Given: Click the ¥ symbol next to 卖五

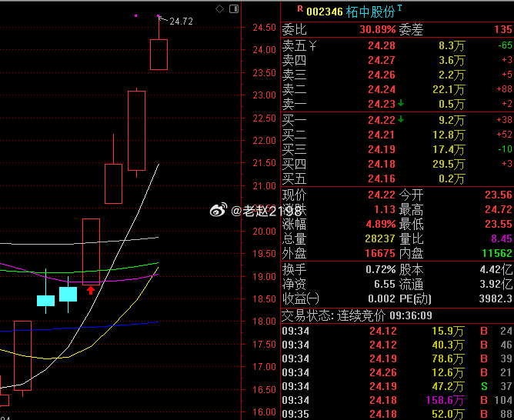Looking at the screenshot, I should [x=312, y=46].
